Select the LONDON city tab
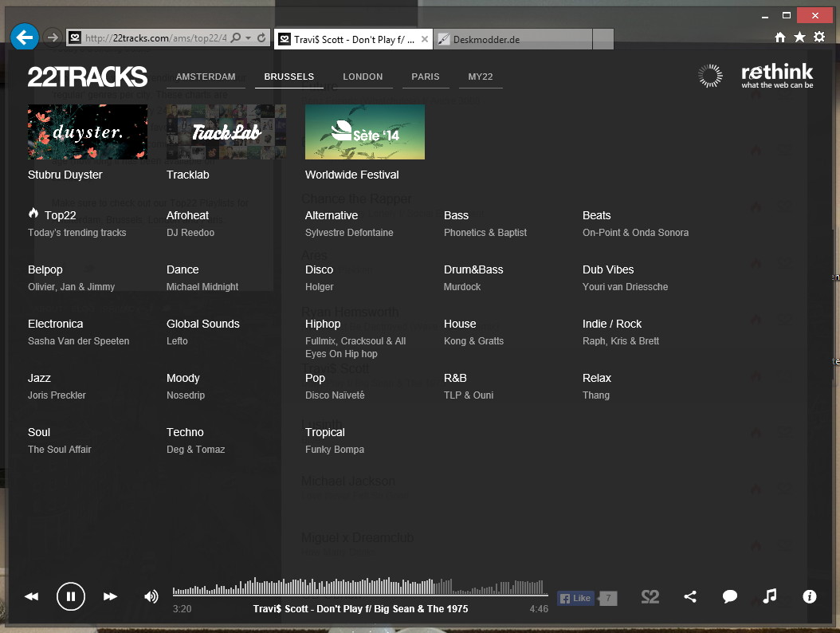The image size is (840, 633). 363,77
